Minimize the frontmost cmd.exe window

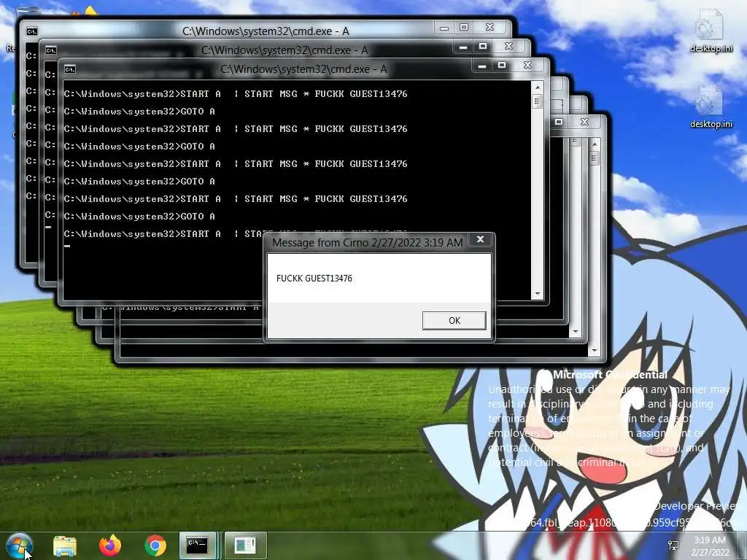click(482, 66)
